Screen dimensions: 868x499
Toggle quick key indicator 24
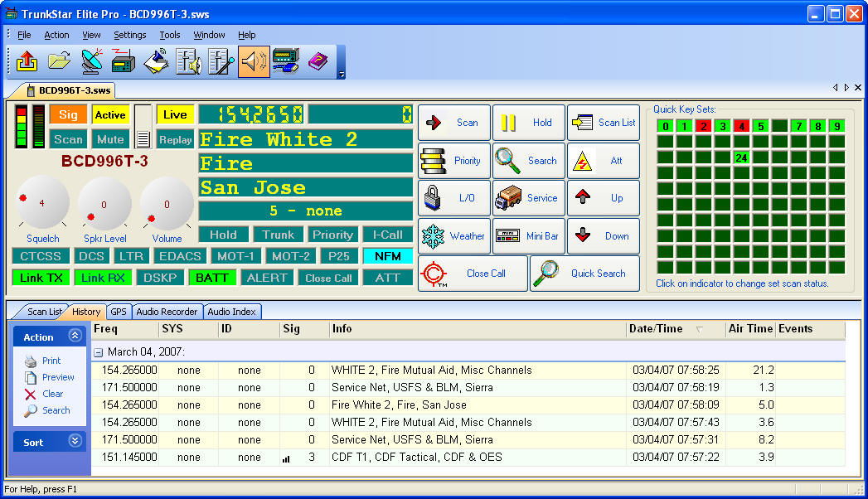pyautogui.click(x=742, y=157)
